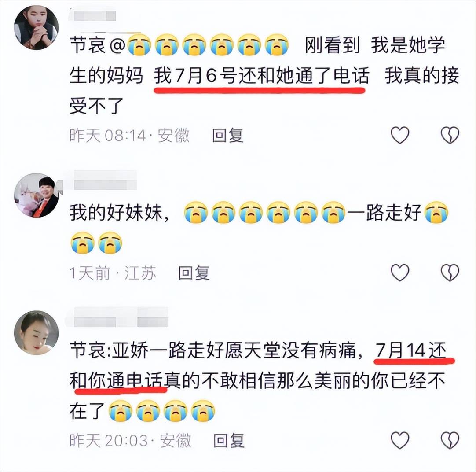Tap broken heart on the 江苏 comment
The width and height of the screenshot is (476, 472).
[450, 273]
